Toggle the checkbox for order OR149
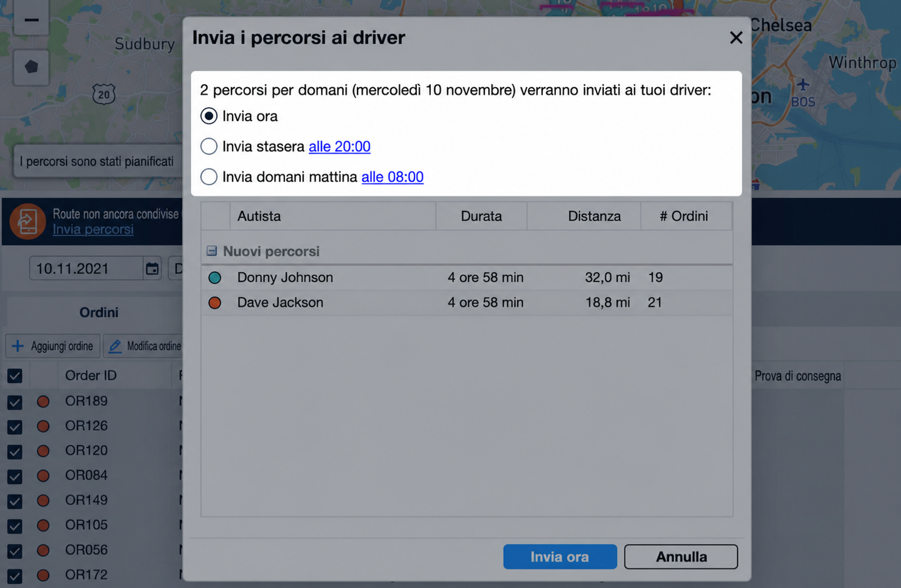901x588 pixels. [15, 501]
